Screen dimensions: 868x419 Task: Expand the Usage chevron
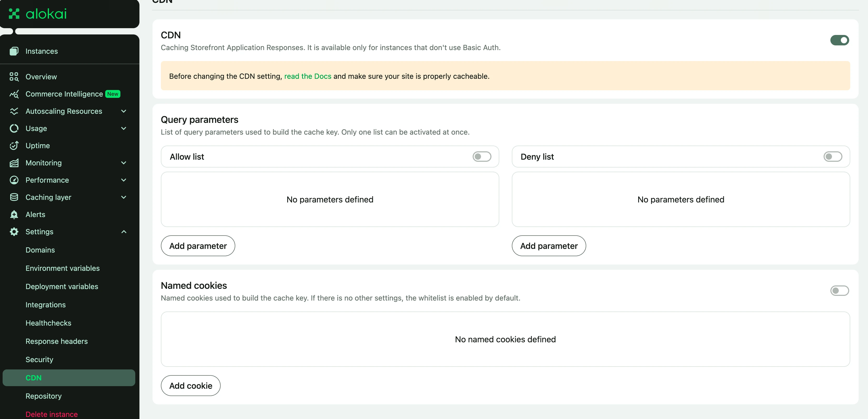pyautogui.click(x=124, y=128)
